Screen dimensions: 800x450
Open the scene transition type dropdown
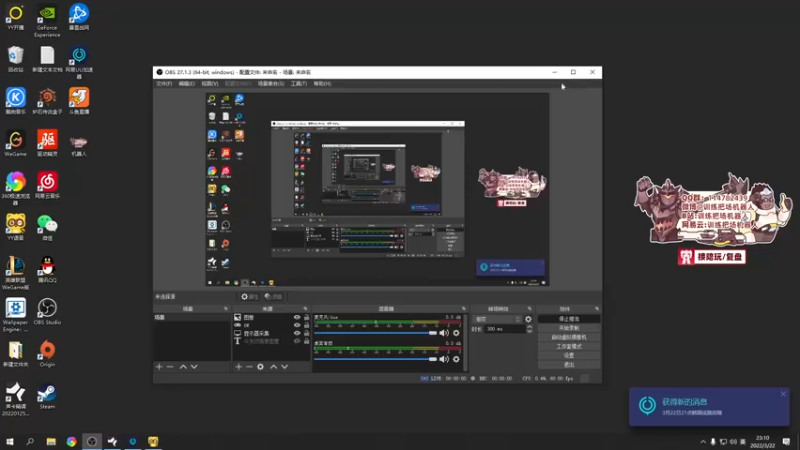tap(497, 319)
